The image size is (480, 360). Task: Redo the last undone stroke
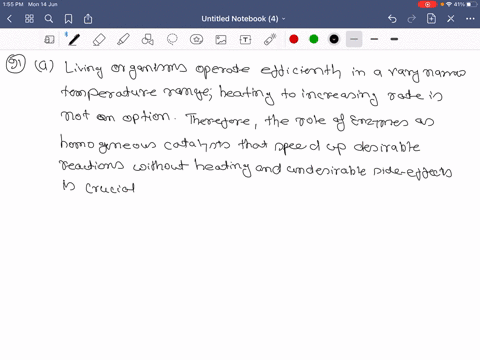(412, 19)
